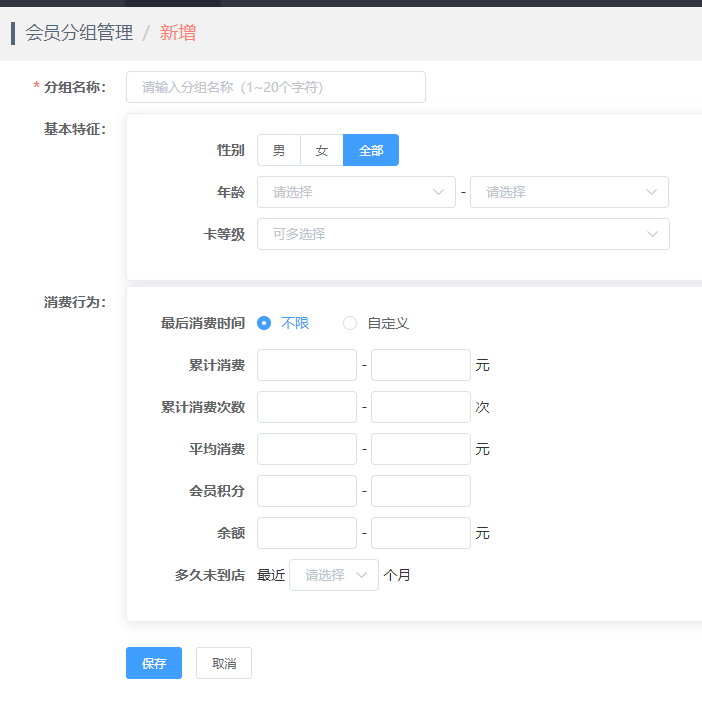702x710 pixels.
Task: Click the 新增 breadcrumb text
Action: [178, 33]
